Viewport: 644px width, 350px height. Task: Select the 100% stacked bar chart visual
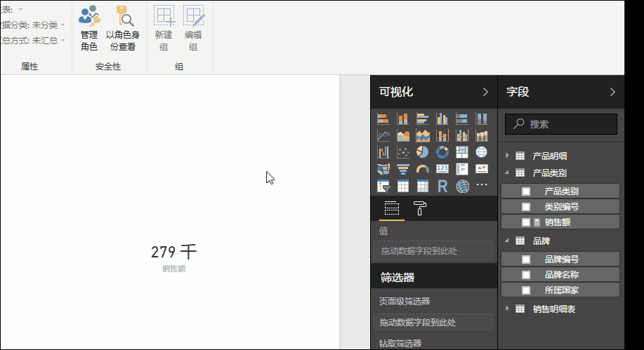tap(461, 119)
